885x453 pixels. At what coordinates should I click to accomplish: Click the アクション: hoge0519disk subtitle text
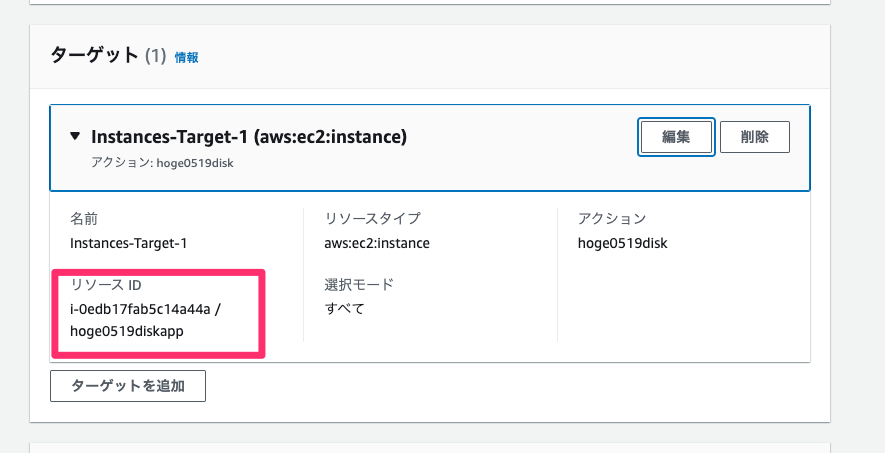163,163
